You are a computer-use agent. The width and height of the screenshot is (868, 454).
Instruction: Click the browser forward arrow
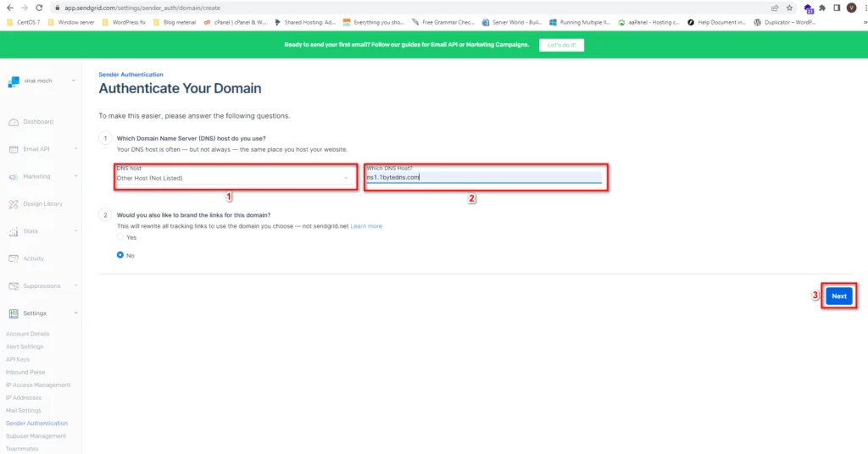click(x=25, y=8)
